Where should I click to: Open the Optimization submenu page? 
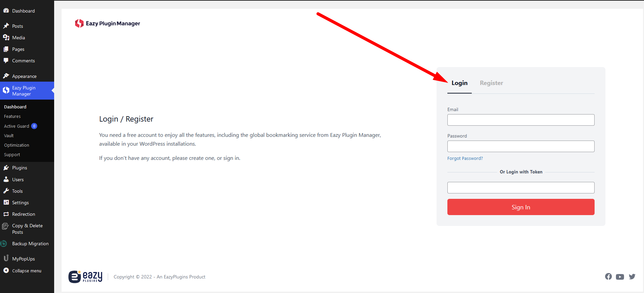[17, 145]
